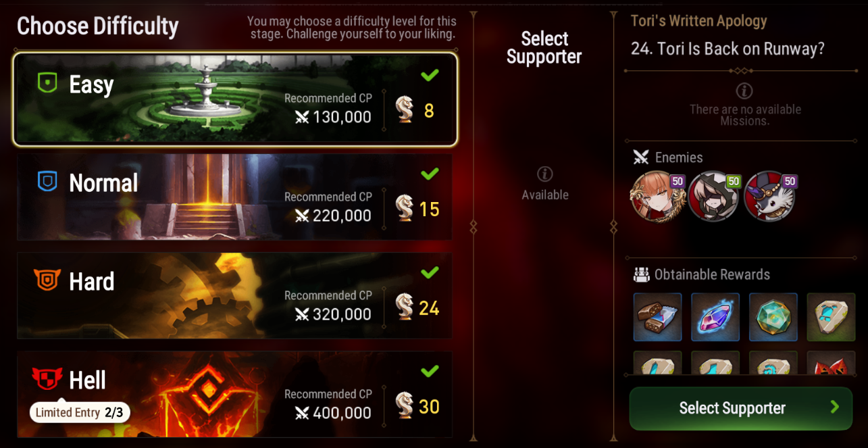Inspect the rune stone reward in top row
868x448 pixels.
click(831, 317)
